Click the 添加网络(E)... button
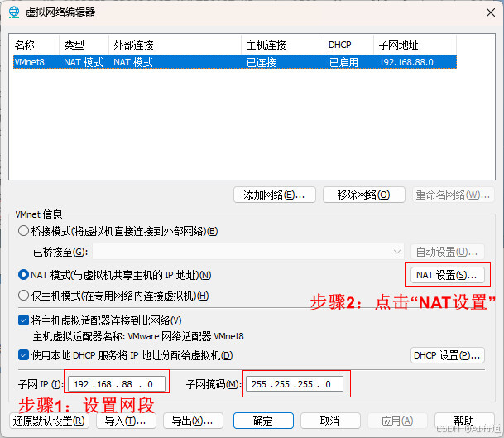This screenshot has height=438, width=504. 275,195
